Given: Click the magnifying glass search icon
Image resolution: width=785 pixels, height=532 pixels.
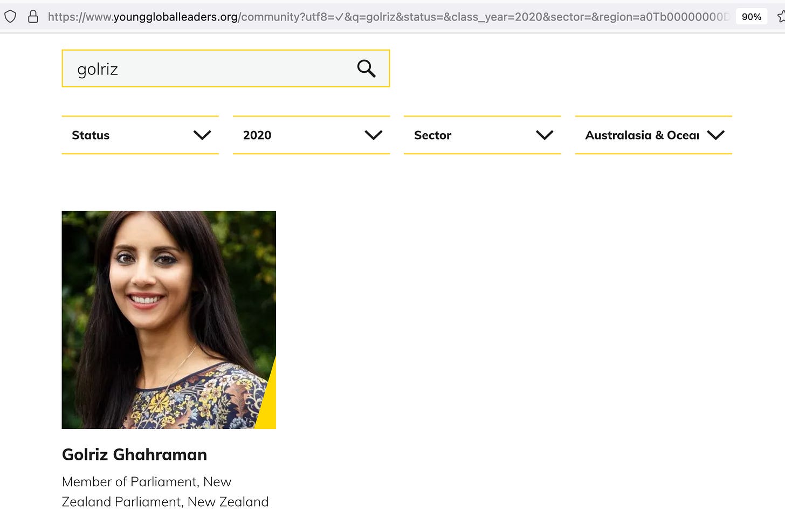Looking at the screenshot, I should point(366,68).
